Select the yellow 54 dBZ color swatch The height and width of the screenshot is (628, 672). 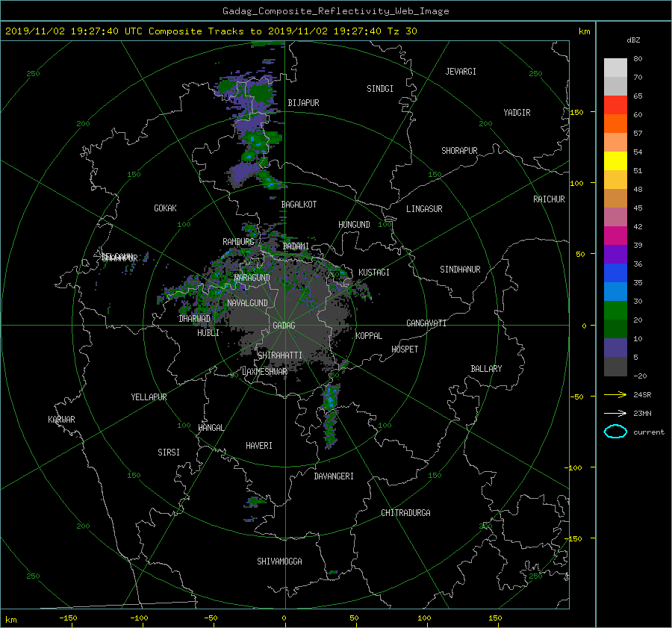615,161
